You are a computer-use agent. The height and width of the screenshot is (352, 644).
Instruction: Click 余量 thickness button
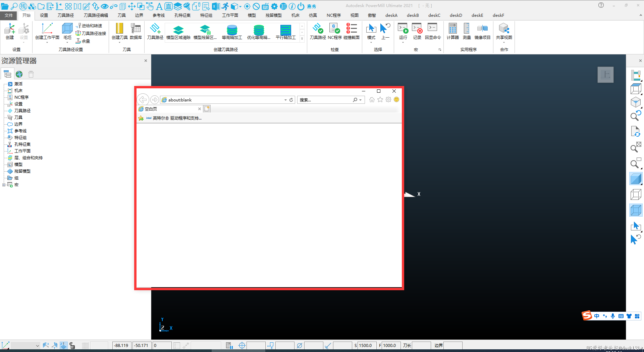83,41
